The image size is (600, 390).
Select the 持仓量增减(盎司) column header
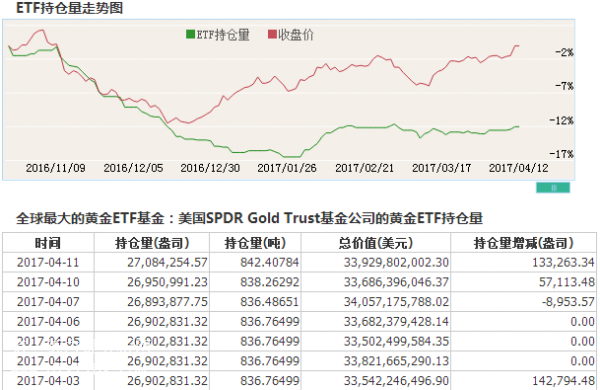click(x=523, y=243)
